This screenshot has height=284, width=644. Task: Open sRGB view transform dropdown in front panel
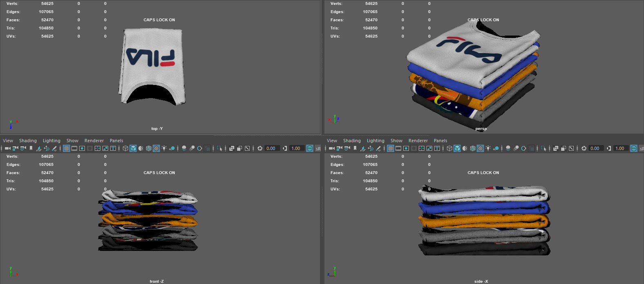click(x=318, y=148)
